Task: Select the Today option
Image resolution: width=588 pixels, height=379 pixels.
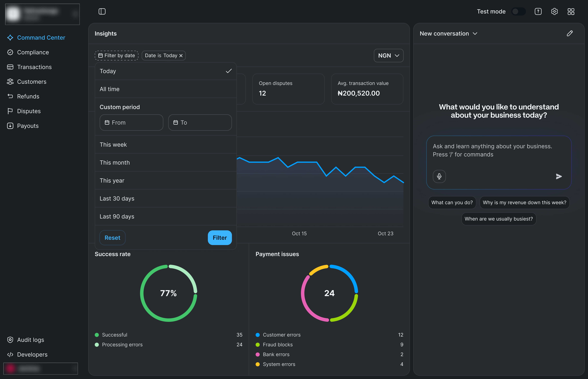Action: coord(166,71)
